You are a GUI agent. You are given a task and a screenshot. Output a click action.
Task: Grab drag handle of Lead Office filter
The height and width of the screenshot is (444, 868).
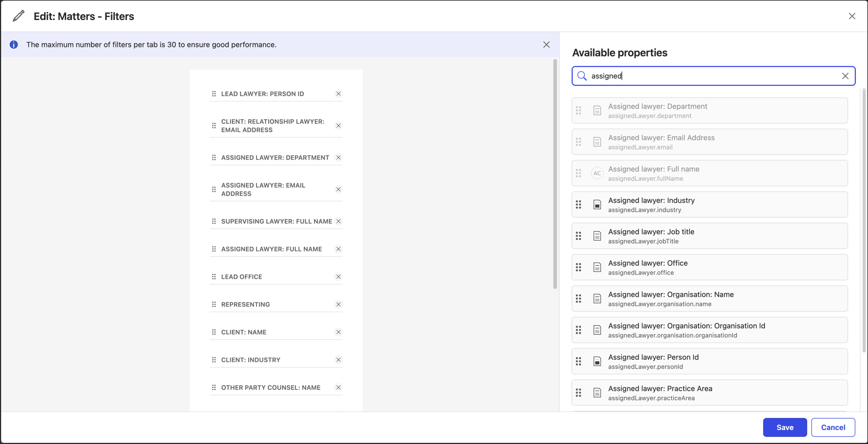[x=214, y=277]
